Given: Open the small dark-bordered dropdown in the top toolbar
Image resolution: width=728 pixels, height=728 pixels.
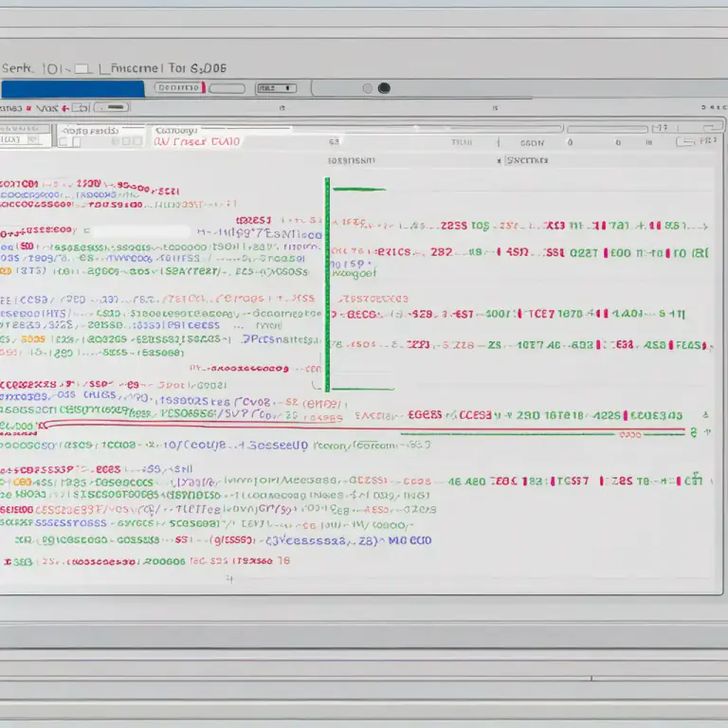Looking at the screenshot, I should click(x=277, y=88).
